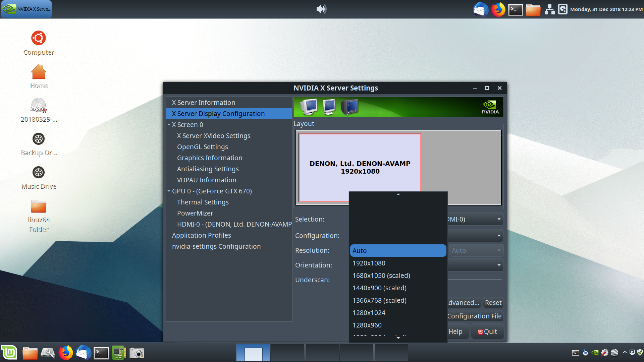
Task: Click DENON display in layout preview
Action: pos(360,167)
